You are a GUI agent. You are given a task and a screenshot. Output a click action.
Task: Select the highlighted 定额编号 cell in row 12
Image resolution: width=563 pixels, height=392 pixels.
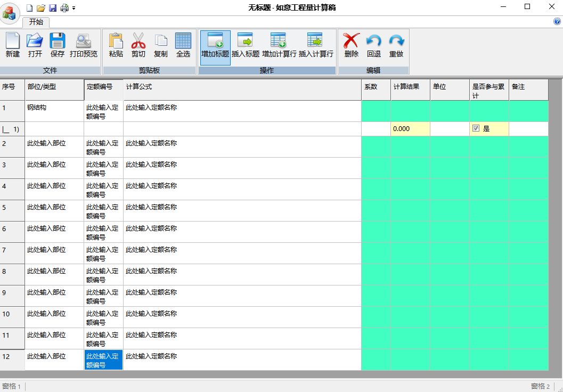104,360
